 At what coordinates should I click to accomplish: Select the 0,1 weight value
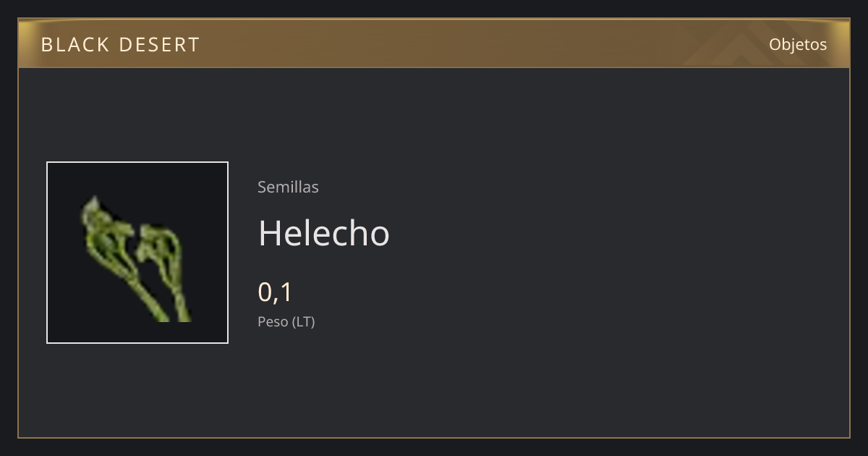coord(275,292)
